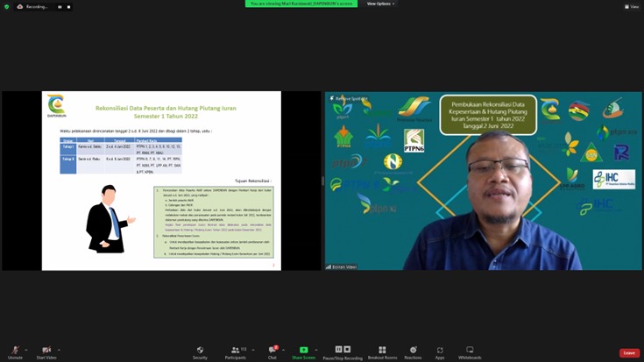
Task: Open the Apps panel
Action: (x=440, y=351)
